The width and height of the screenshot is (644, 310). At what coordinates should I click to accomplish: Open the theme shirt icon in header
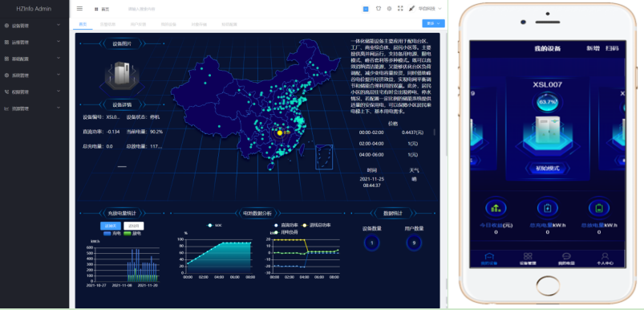click(379, 8)
